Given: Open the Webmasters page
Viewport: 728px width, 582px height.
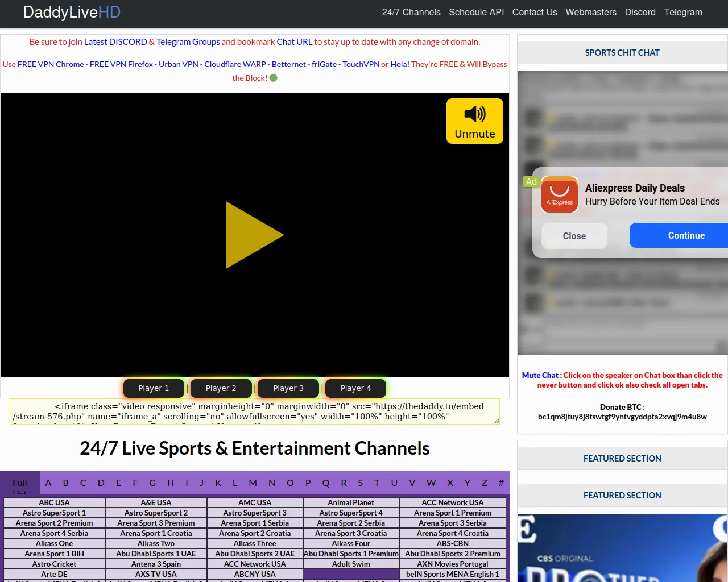Looking at the screenshot, I should click(x=591, y=12).
